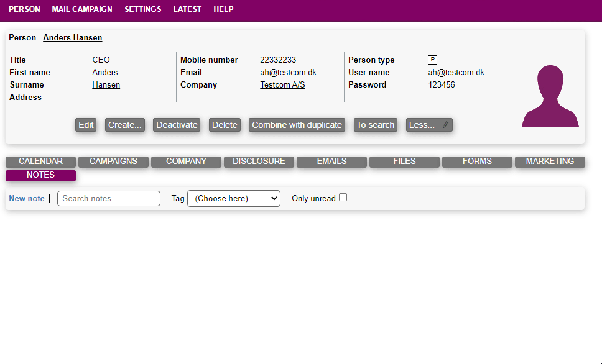
Task: Go to the Marketing tab
Action: click(x=550, y=162)
